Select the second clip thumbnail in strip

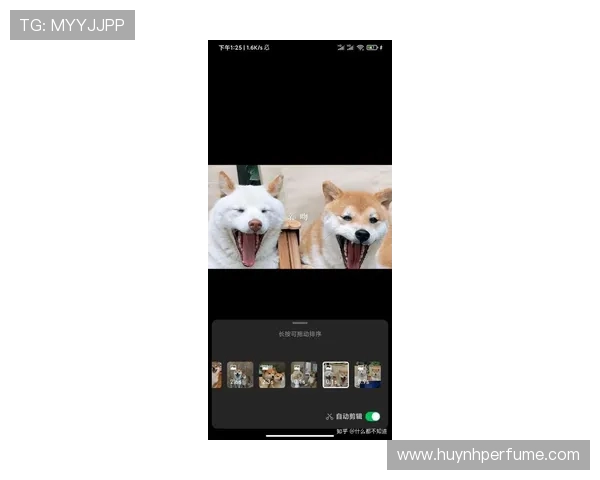click(x=240, y=375)
